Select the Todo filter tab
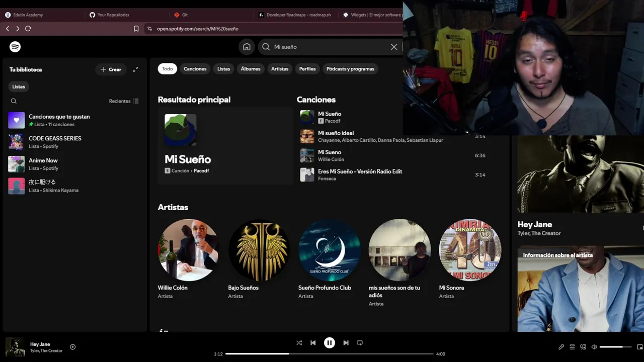Viewport: 644px width, 362px height. [168, 69]
